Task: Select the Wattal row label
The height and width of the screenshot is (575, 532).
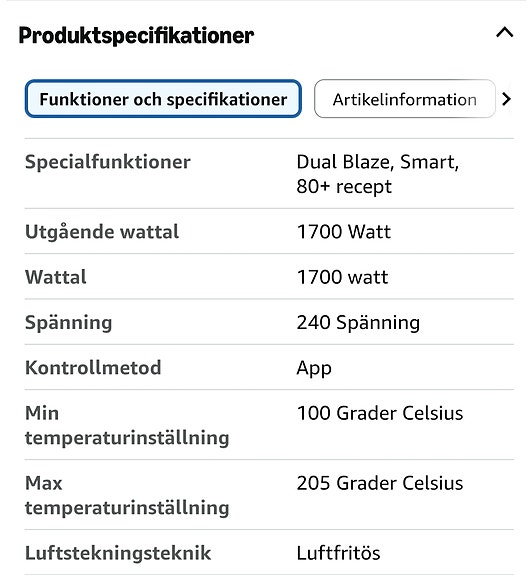Action: click(x=56, y=277)
